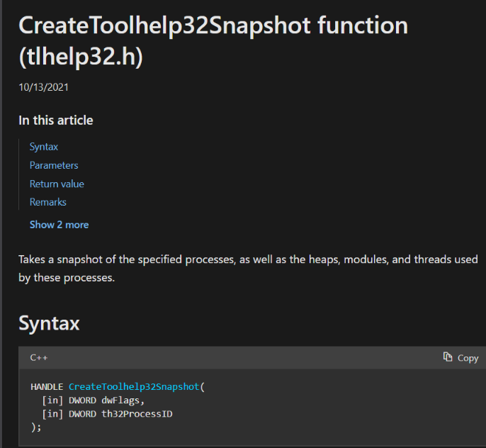
Task: Expand the Show 2 more list
Action: point(59,225)
